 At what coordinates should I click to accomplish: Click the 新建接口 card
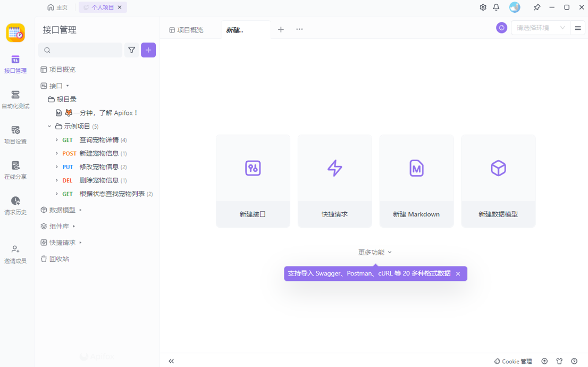(x=253, y=181)
